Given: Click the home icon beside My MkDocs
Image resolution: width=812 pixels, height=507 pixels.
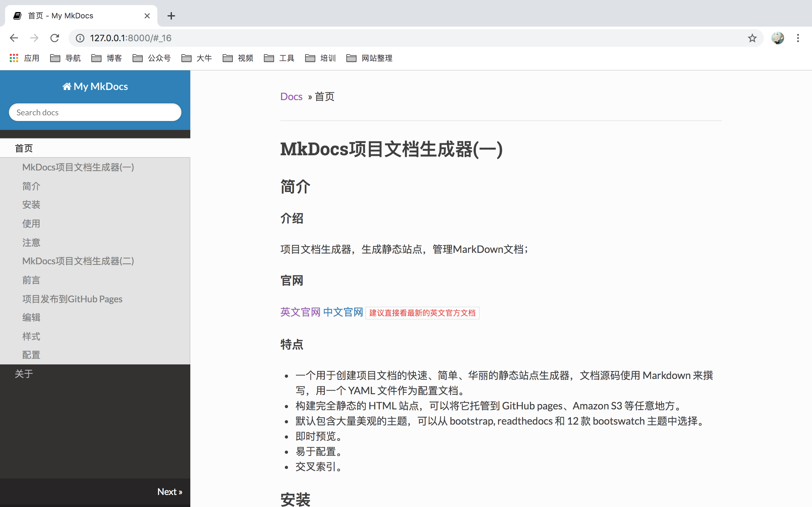Looking at the screenshot, I should 67,86.
